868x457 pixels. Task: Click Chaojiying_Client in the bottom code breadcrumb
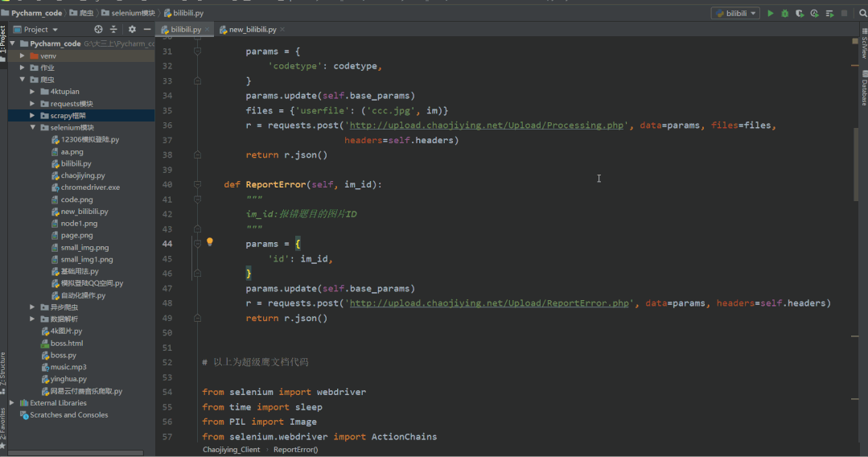coord(231,450)
